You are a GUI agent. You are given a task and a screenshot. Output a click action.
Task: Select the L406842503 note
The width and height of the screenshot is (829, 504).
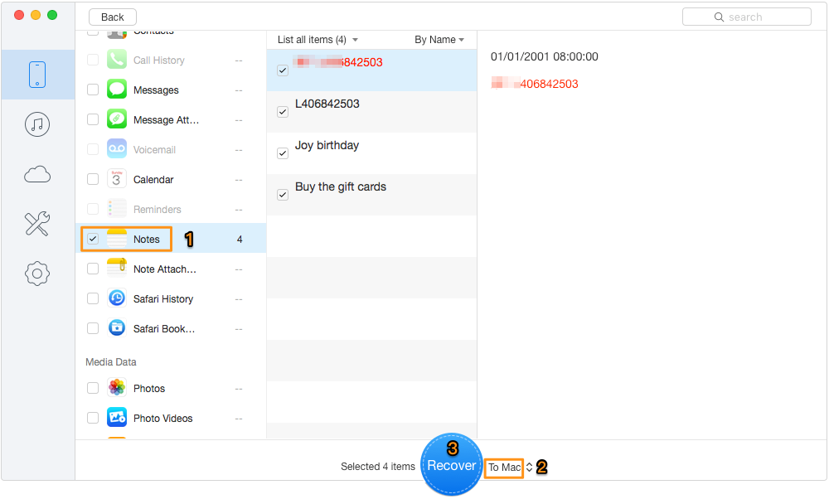[371, 112]
